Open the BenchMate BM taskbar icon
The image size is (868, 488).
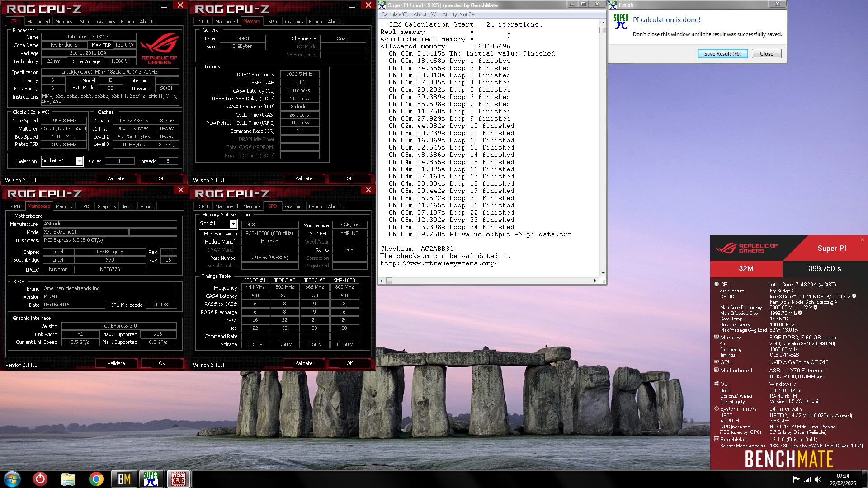click(124, 479)
